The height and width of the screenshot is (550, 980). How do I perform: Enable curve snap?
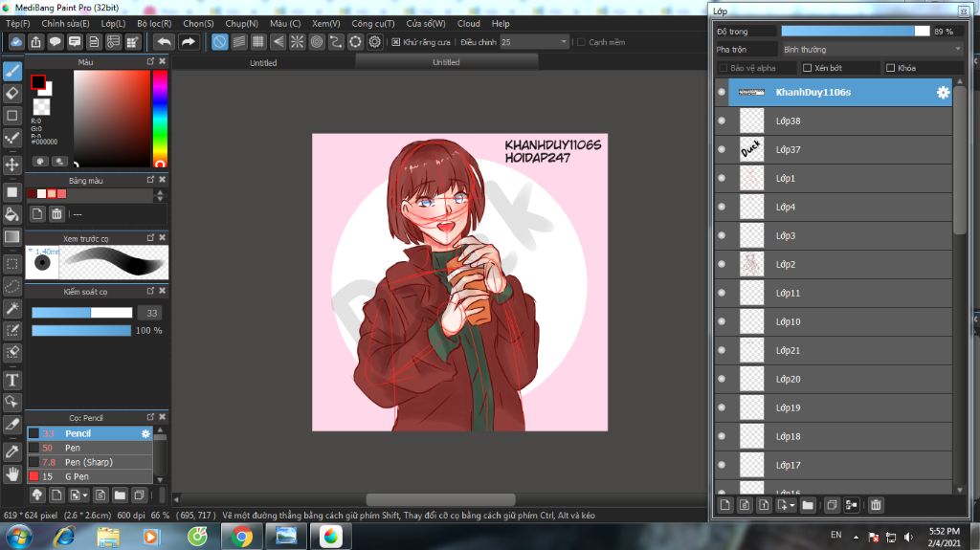coord(336,42)
